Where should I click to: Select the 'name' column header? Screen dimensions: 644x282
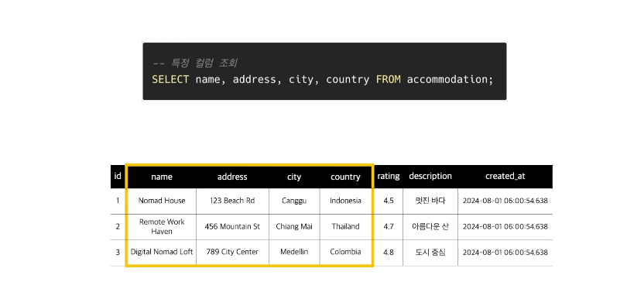point(162,177)
